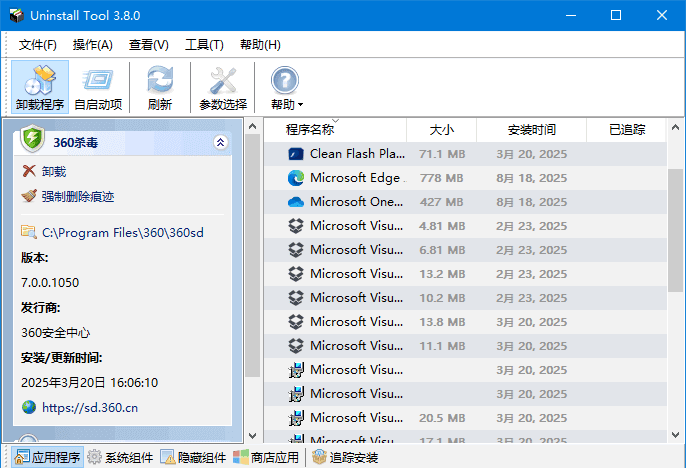Screen dimensions: 686x468
Task: Switch to the 系统组件 tab
Action: click(120, 458)
